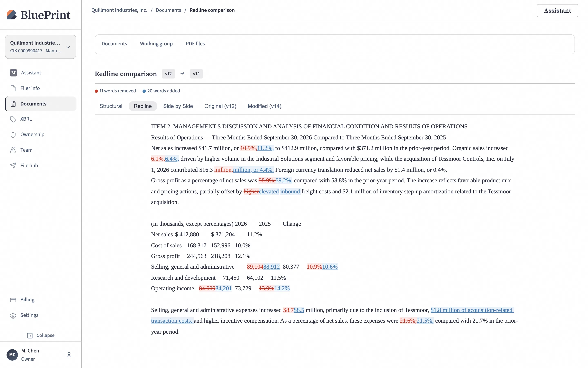This screenshot has width=588, height=368.
Task: Click the Documents breadcrumb link
Action: pos(168,10)
